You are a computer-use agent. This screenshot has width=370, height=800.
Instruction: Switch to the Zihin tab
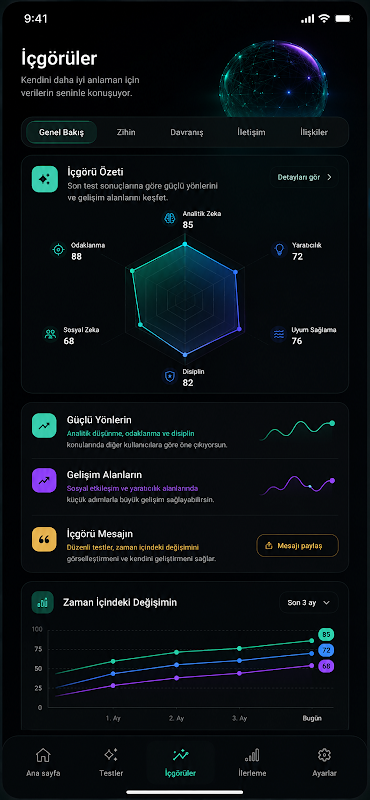126,132
